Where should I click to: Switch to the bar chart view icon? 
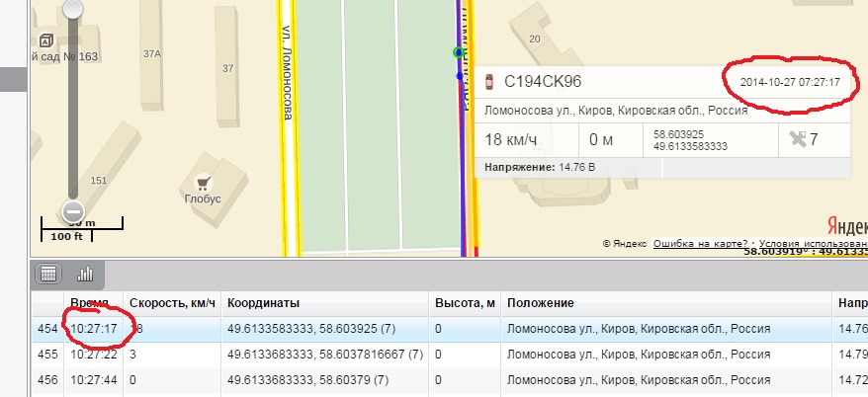click(84, 274)
